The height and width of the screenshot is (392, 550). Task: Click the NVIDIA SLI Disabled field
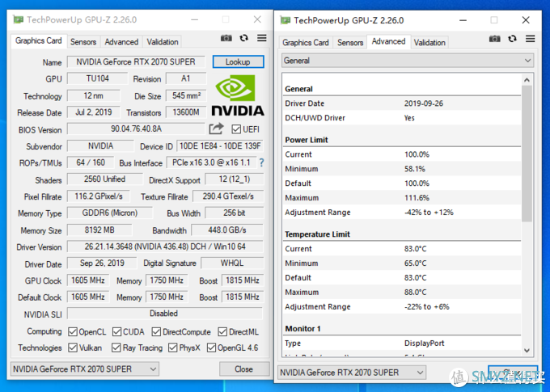165,314
